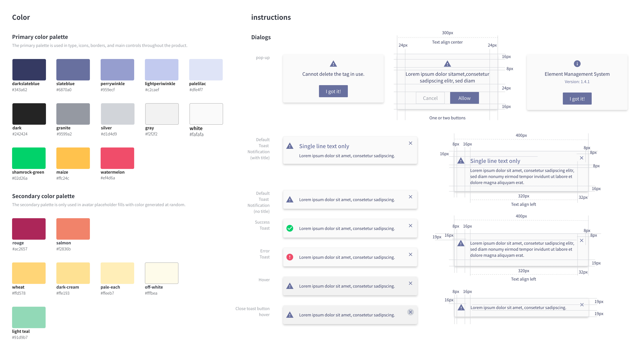
Task: Close the Error toast
Action: [x=411, y=254]
